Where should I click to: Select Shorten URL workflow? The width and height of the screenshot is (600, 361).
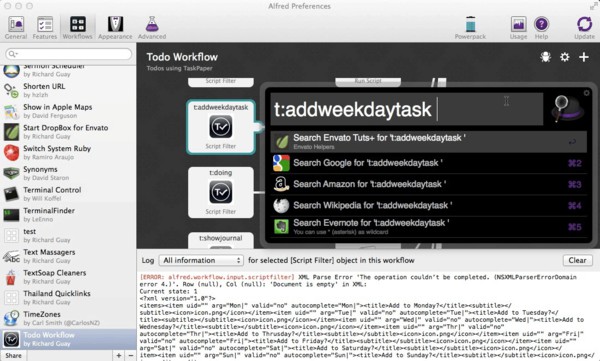[68, 90]
